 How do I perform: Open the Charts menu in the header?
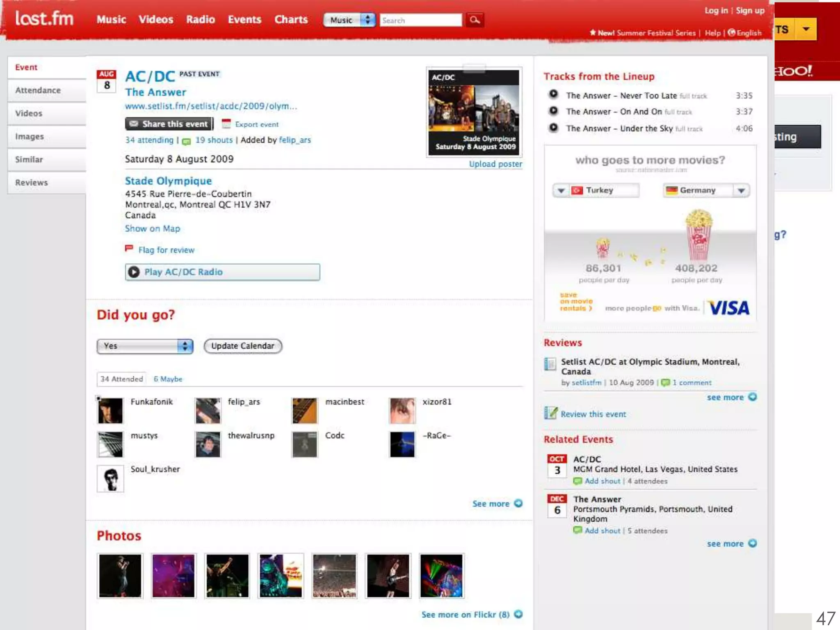pos(291,19)
